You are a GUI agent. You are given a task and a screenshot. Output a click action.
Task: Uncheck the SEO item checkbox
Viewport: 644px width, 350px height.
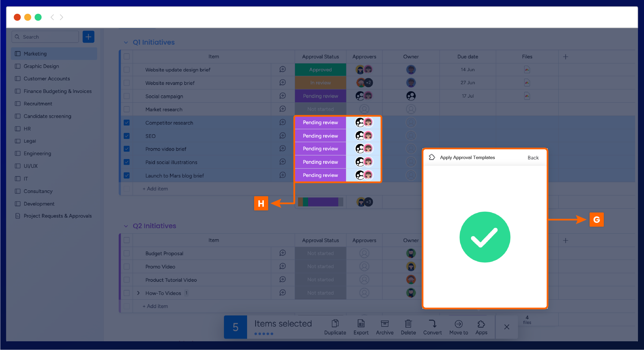point(127,136)
